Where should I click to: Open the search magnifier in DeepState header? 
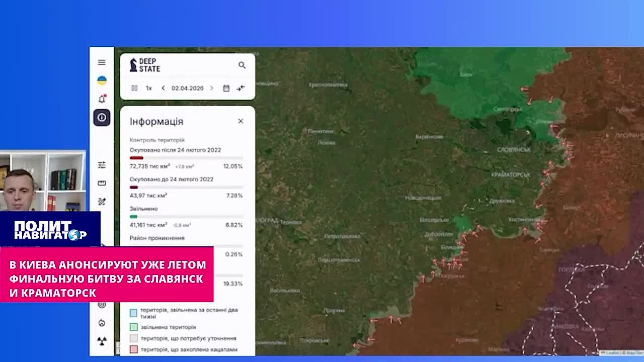coord(242,65)
